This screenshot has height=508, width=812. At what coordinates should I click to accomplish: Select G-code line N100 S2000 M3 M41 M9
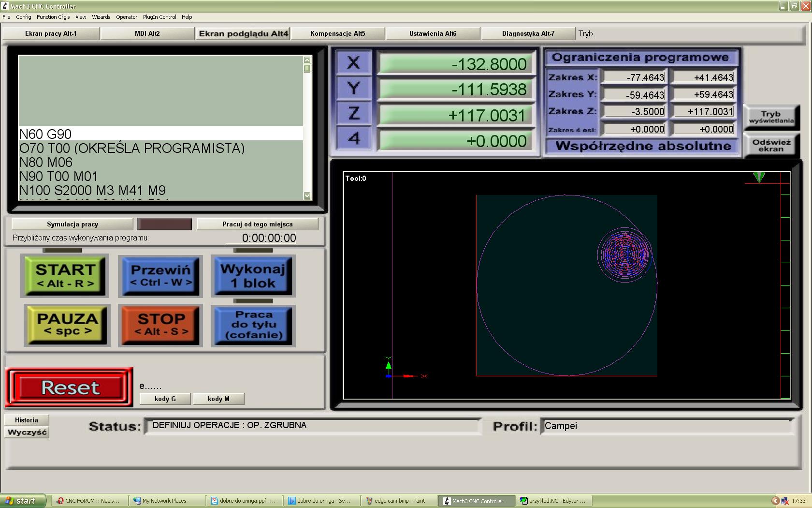160,190
